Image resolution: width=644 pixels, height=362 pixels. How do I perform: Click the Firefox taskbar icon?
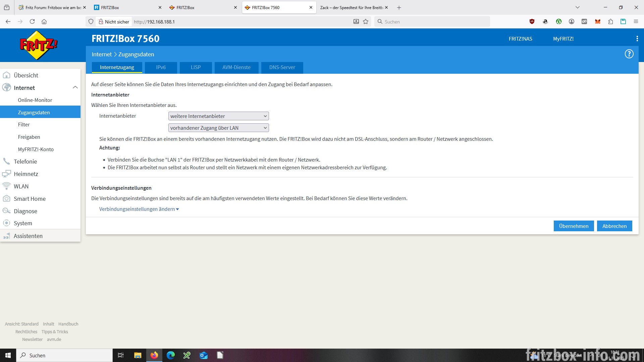(154, 355)
